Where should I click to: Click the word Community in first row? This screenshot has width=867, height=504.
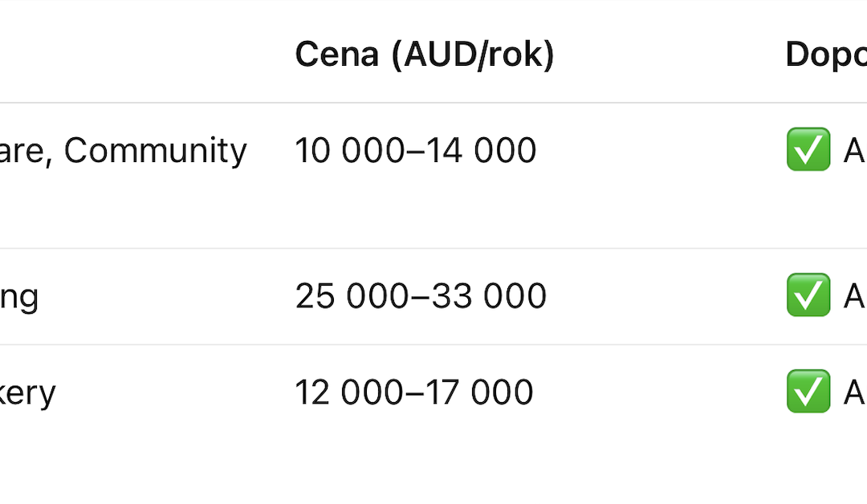tap(156, 151)
